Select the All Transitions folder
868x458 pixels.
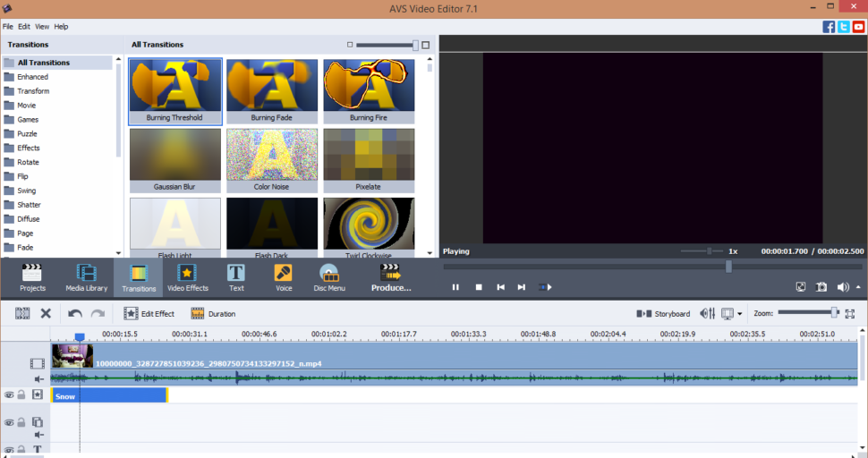tap(57, 63)
